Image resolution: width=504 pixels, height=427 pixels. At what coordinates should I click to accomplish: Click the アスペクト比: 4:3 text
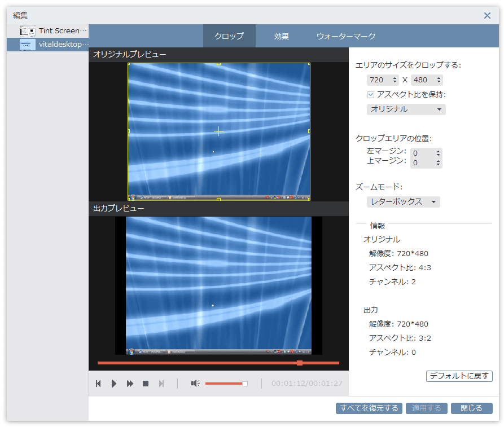400,267
